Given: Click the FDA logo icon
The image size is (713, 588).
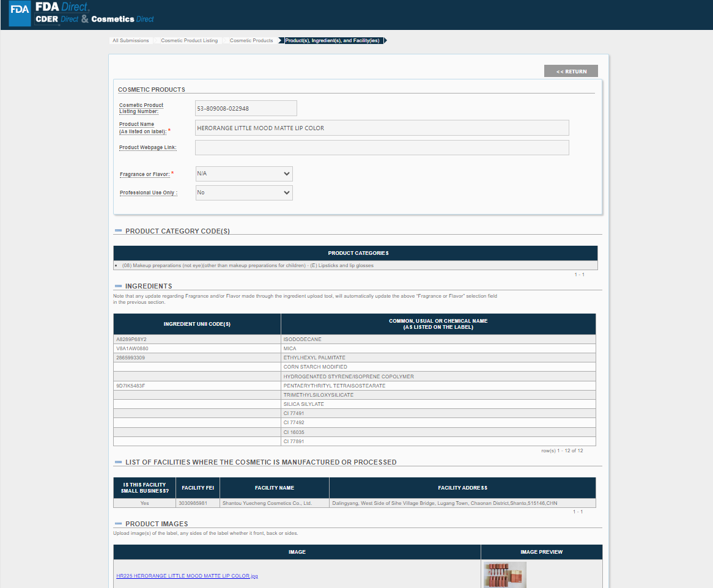Looking at the screenshot, I should point(20,14).
